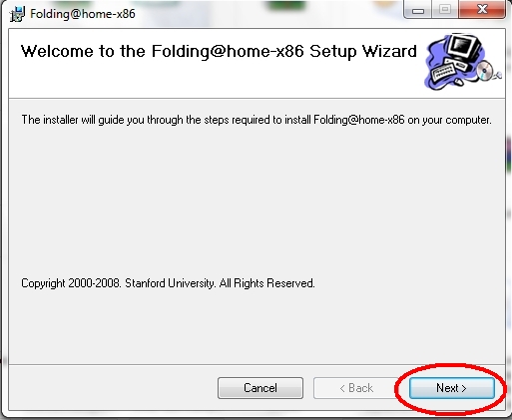Viewport: 512px width, 420px height.
Task: Close the Folding@home-x86 setup window
Action: tap(481, 9)
